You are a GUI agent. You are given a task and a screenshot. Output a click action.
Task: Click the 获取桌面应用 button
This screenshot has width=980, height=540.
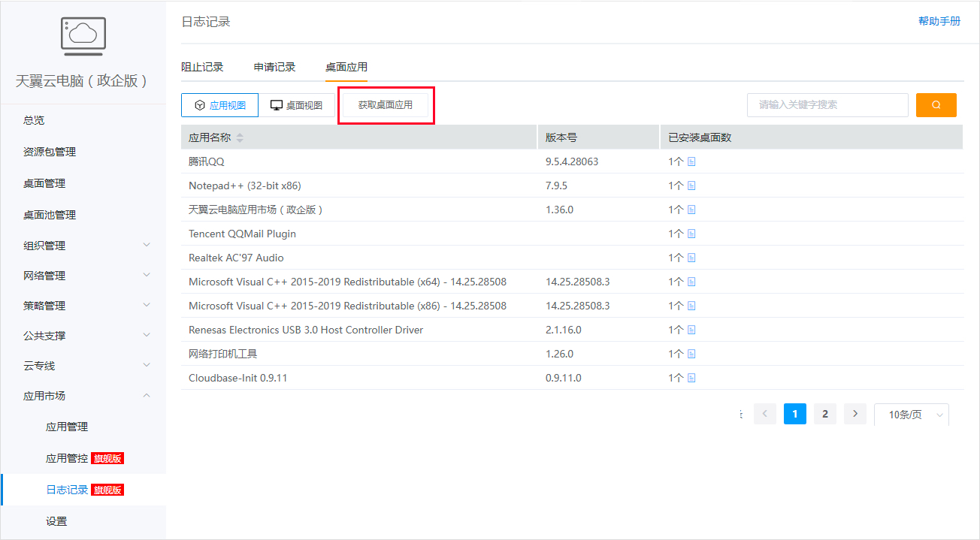click(x=386, y=105)
